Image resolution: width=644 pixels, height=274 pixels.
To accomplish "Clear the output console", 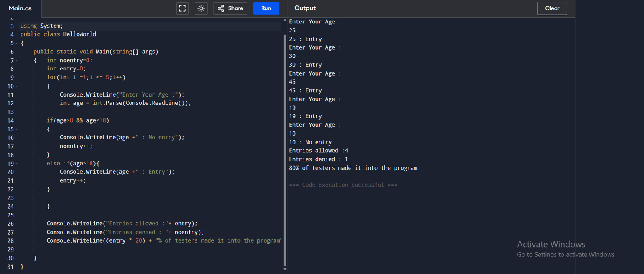I will pyautogui.click(x=552, y=8).
